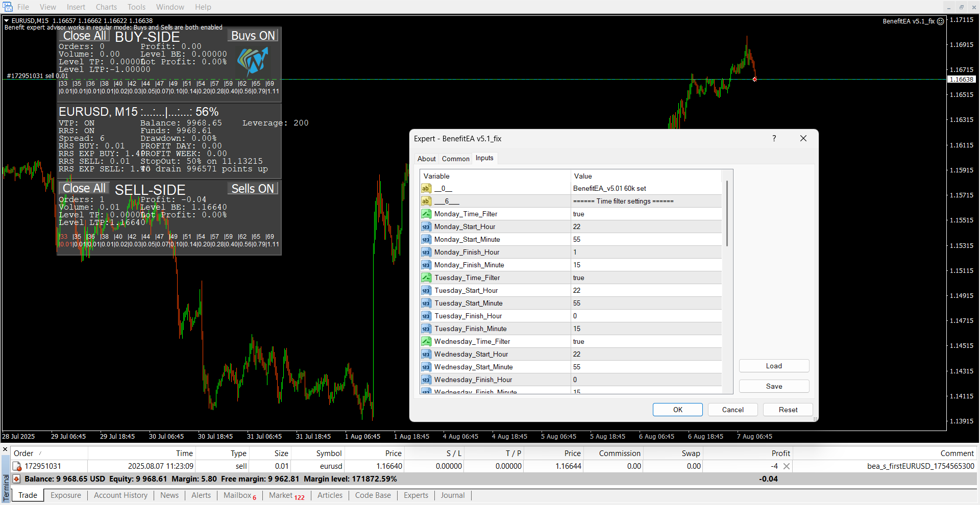
Task: Click the BenefitEA smiley icon on chart
Action: [x=941, y=21]
